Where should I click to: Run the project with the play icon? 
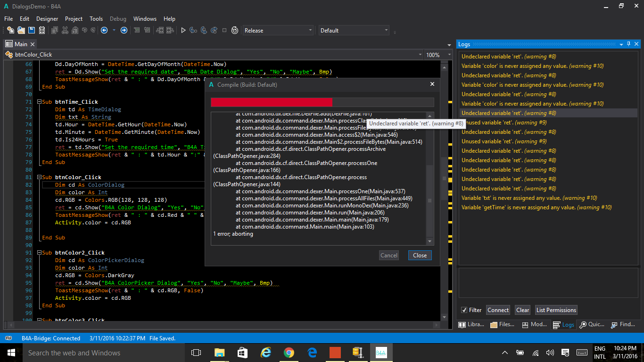tap(183, 30)
